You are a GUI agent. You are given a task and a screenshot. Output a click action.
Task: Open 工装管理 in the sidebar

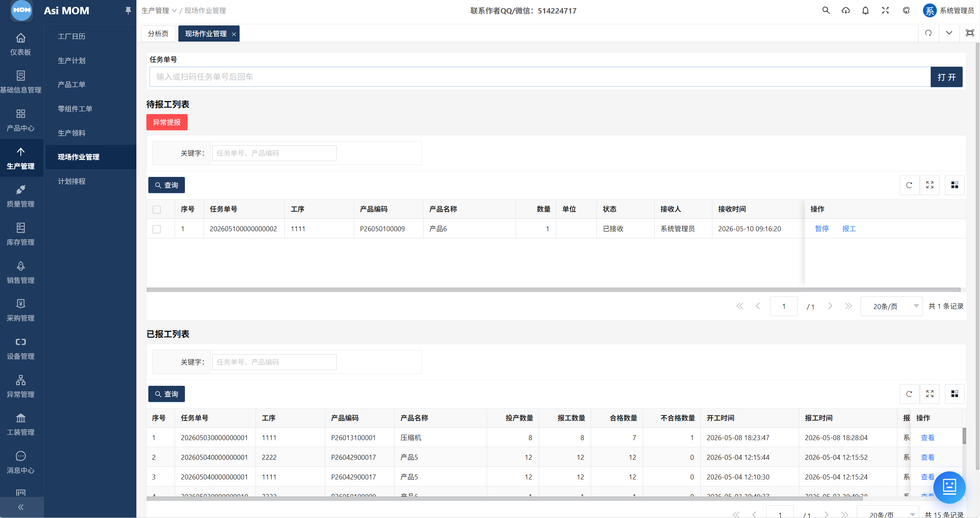tap(21, 424)
